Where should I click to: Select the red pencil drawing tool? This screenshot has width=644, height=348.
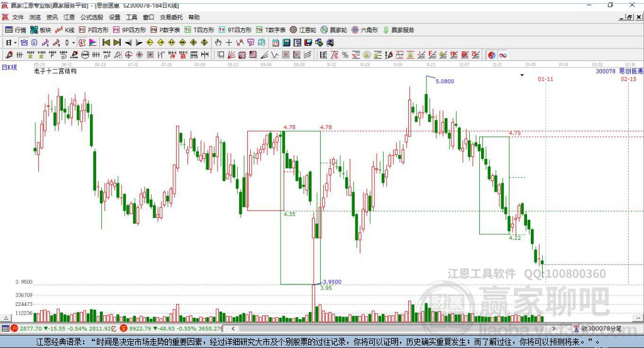pos(9,55)
